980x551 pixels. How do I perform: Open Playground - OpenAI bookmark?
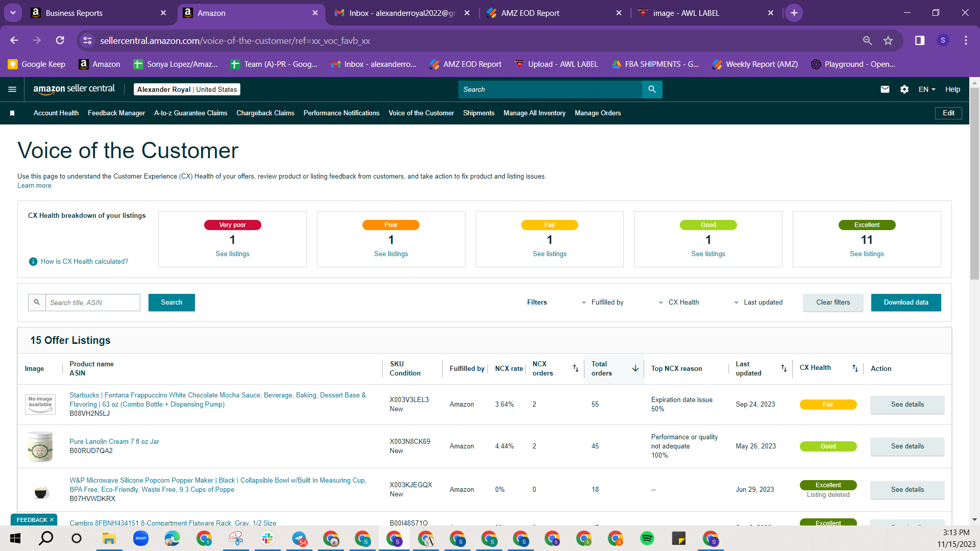pyautogui.click(x=853, y=64)
